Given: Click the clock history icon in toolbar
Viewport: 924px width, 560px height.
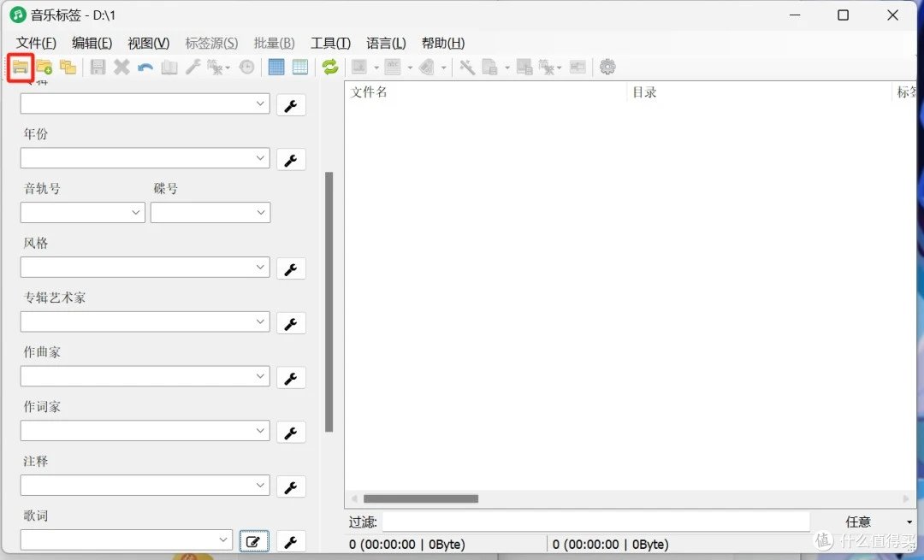Looking at the screenshot, I should click(246, 67).
